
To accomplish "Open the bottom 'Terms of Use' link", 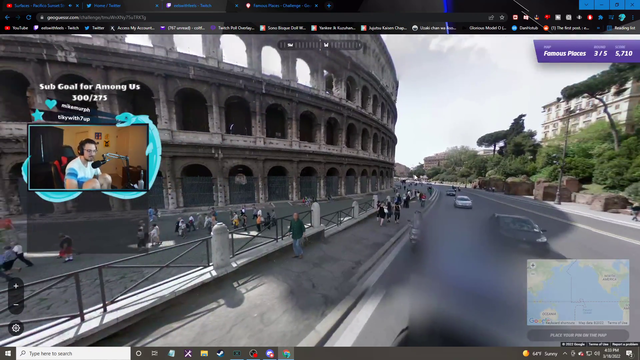I will (598, 344).
